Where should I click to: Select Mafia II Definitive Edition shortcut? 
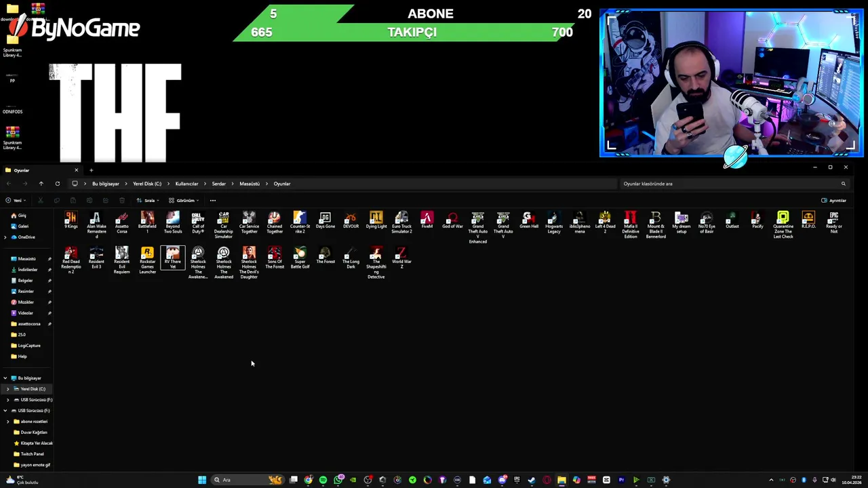pyautogui.click(x=631, y=224)
